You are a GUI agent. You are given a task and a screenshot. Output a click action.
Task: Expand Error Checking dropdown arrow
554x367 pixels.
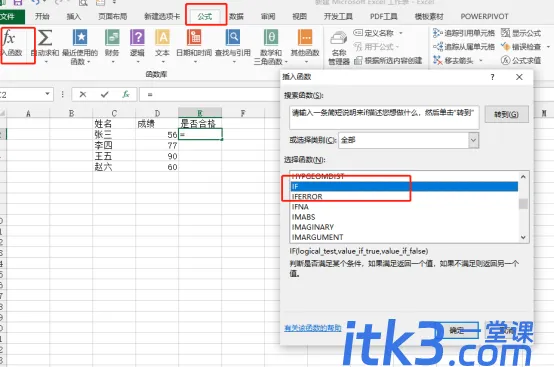pos(548,47)
